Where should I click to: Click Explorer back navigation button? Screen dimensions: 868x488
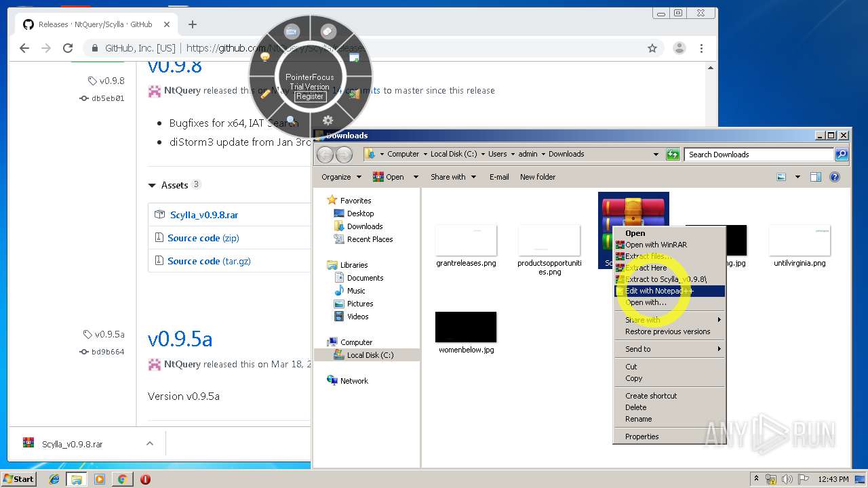(x=325, y=155)
